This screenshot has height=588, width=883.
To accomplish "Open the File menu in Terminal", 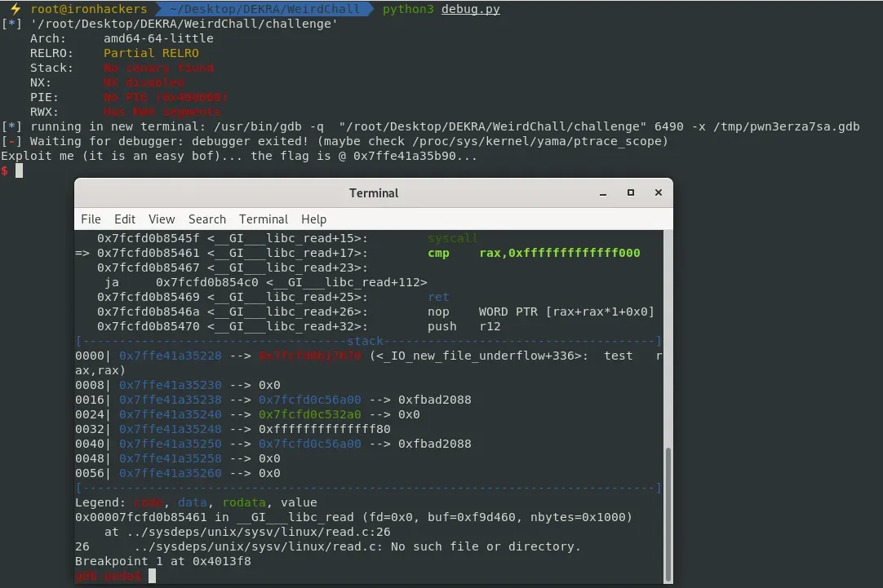I will pyautogui.click(x=91, y=219).
